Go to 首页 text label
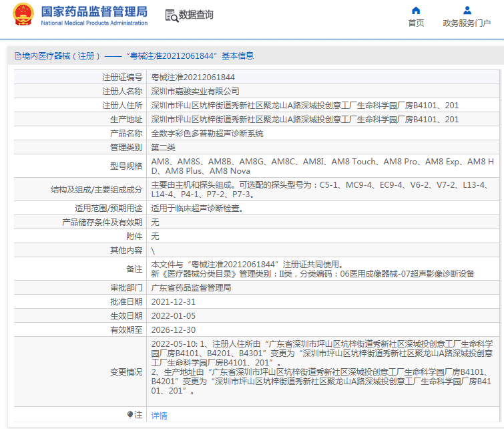 (416, 23)
